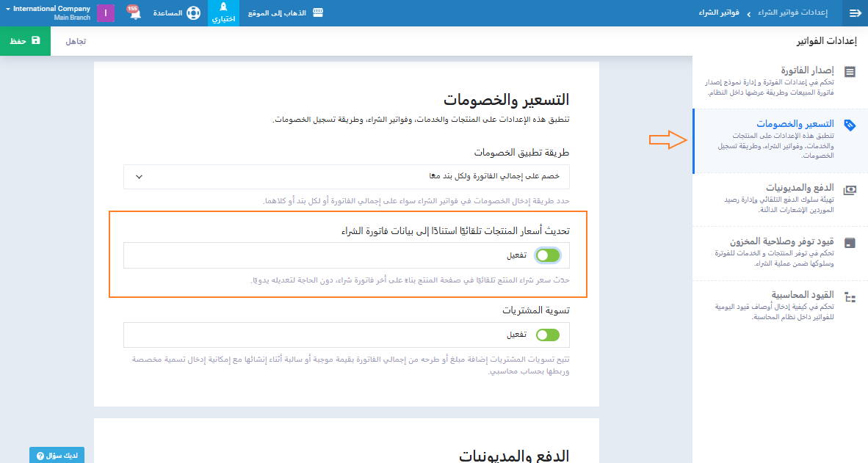Open the help lifebuoy icon
Viewport: 868px width, 463px height.
(193, 13)
